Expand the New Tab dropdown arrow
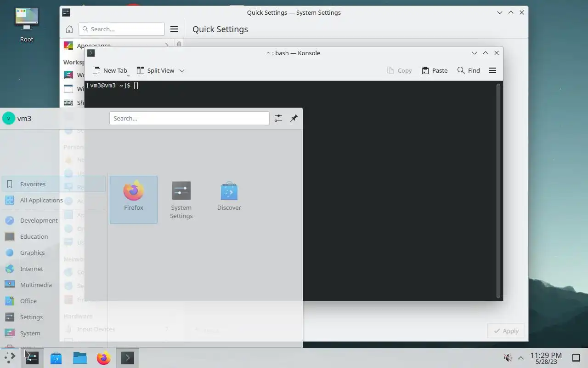The image size is (588, 368). pos(128,75)
